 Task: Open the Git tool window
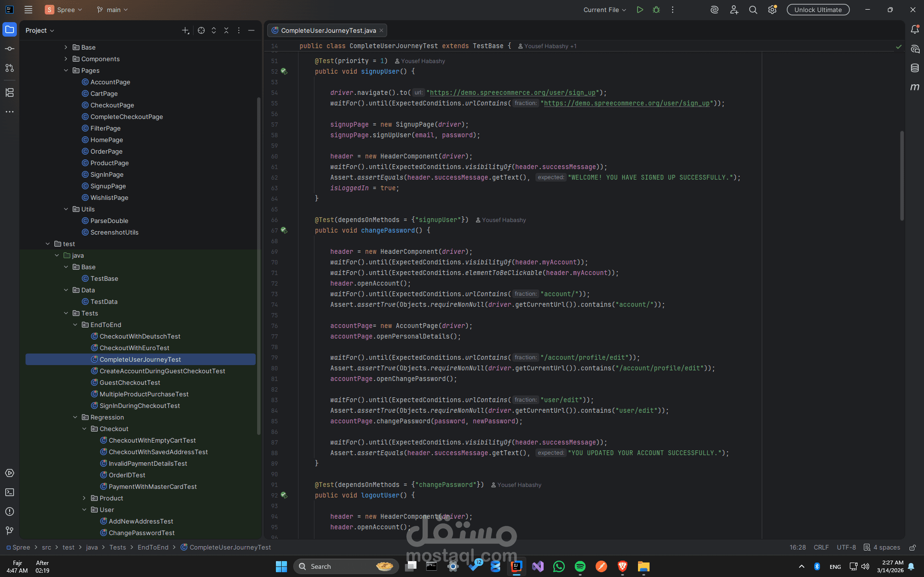[x=10, y=531]
